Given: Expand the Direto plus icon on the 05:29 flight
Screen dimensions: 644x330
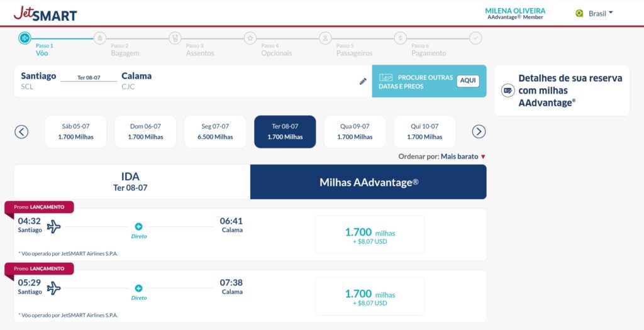Looking at the screenshot, I should coord(139,288).
